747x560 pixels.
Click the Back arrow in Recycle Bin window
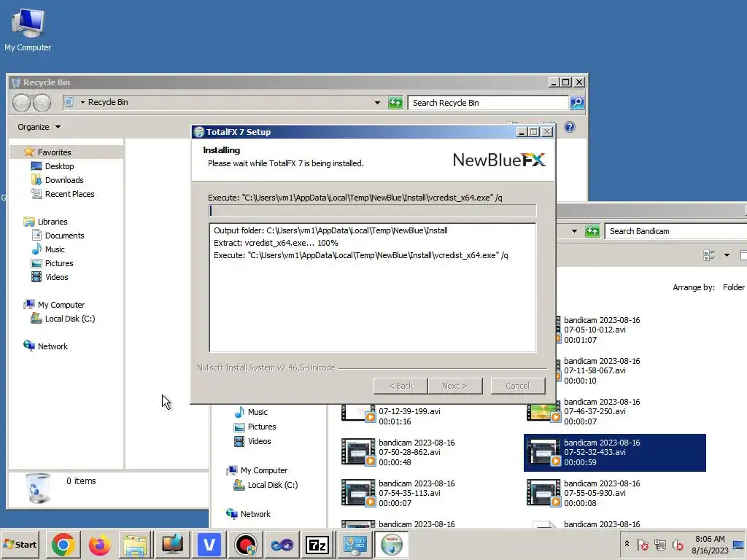[x=21, y=103]
